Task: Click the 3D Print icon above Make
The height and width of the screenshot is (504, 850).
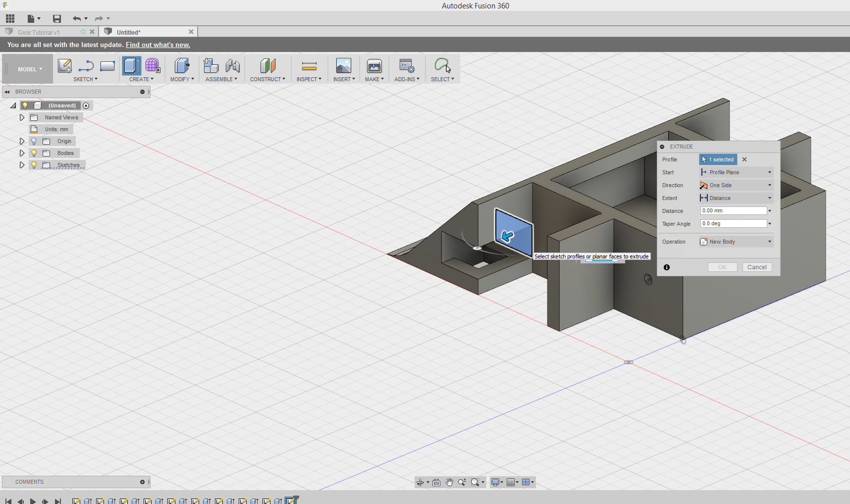Action: (x=374, y=66)
